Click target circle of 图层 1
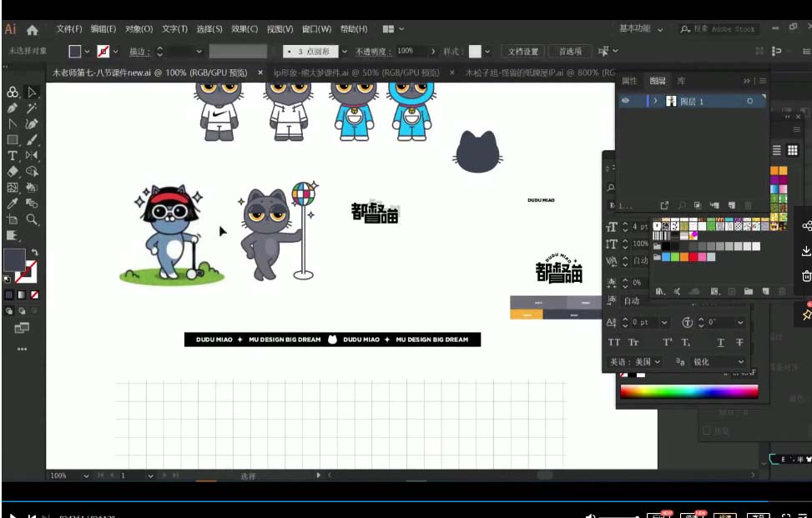Screen dimensions: 812x518 750,102
